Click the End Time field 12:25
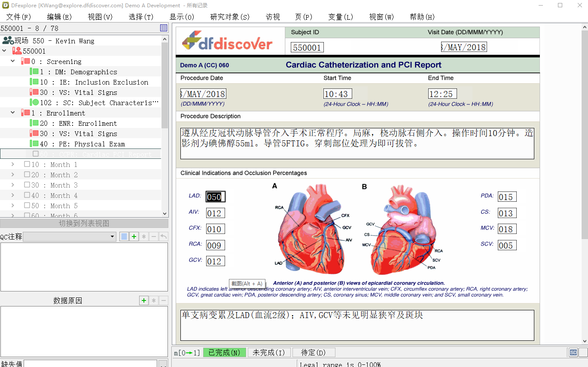This screenshot has width=588, height=367. (442, 94)
